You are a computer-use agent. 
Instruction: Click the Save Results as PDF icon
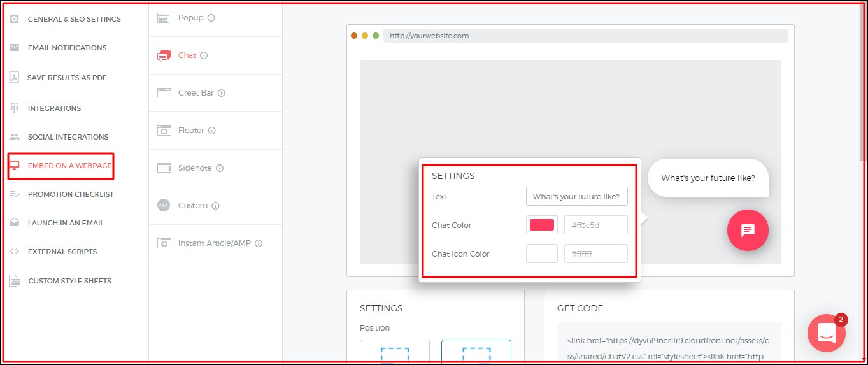(x=15, y=78)
